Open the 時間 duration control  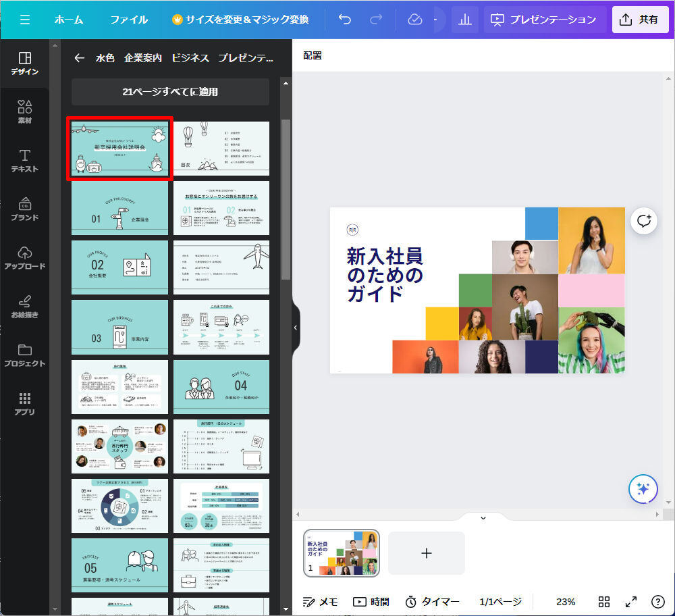pyautogui.click(x=371, y=602)
